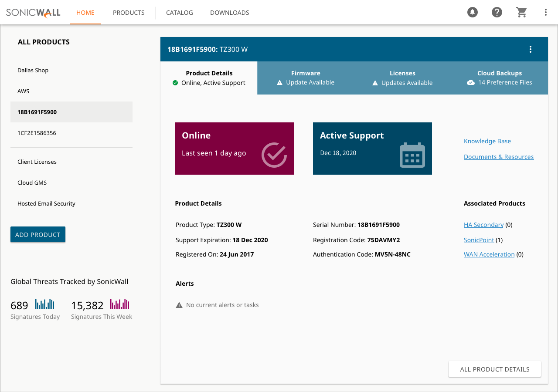Open the notifications bell icon
This screenshot has width=558, height=392.
tap(473, 12)
